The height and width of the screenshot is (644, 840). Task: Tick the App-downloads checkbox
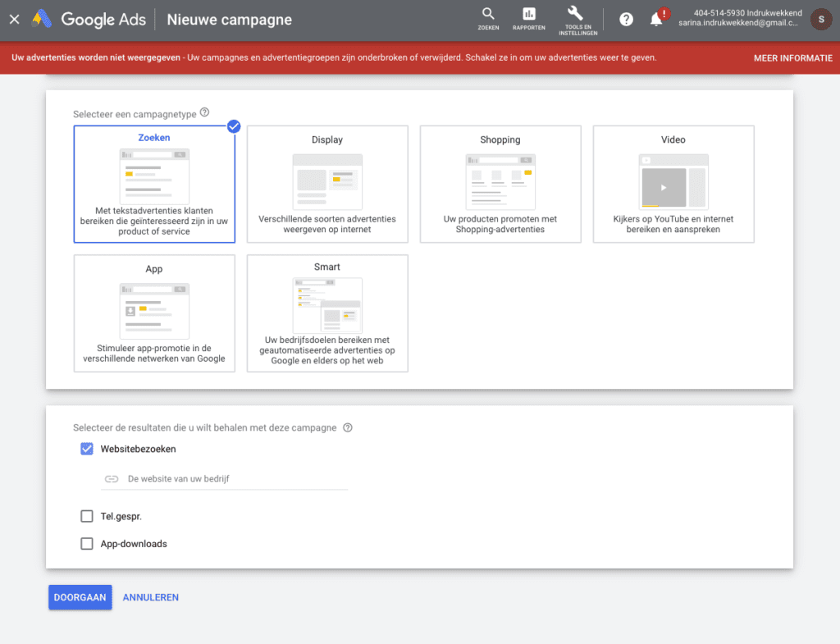pos(87,543)
